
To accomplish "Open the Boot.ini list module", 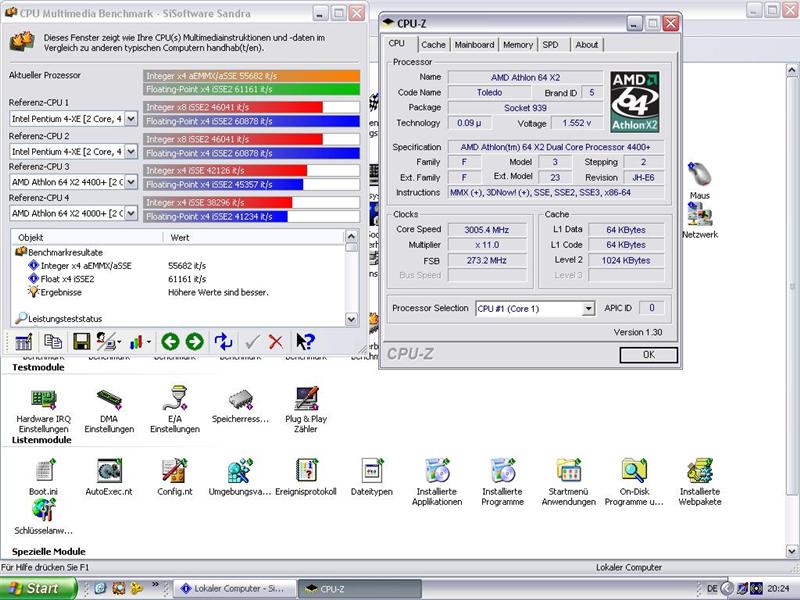I will pyautogui.click(x=44, y=477).
